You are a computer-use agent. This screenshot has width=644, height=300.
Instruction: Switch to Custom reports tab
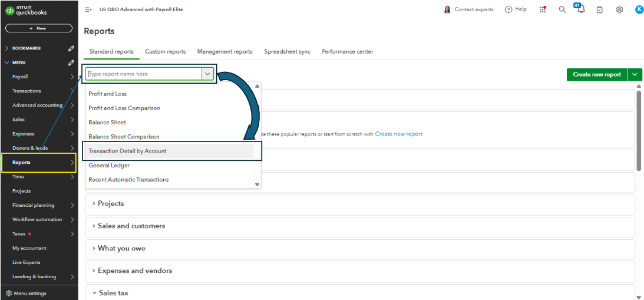(165, 52)
